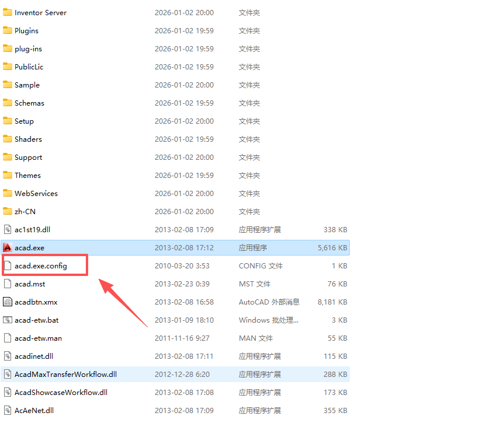Viewport: 504px width, 423px height.
Task: Click the acadinet.dll file icon
Action: pyautogui.click(x=8, y=356)
